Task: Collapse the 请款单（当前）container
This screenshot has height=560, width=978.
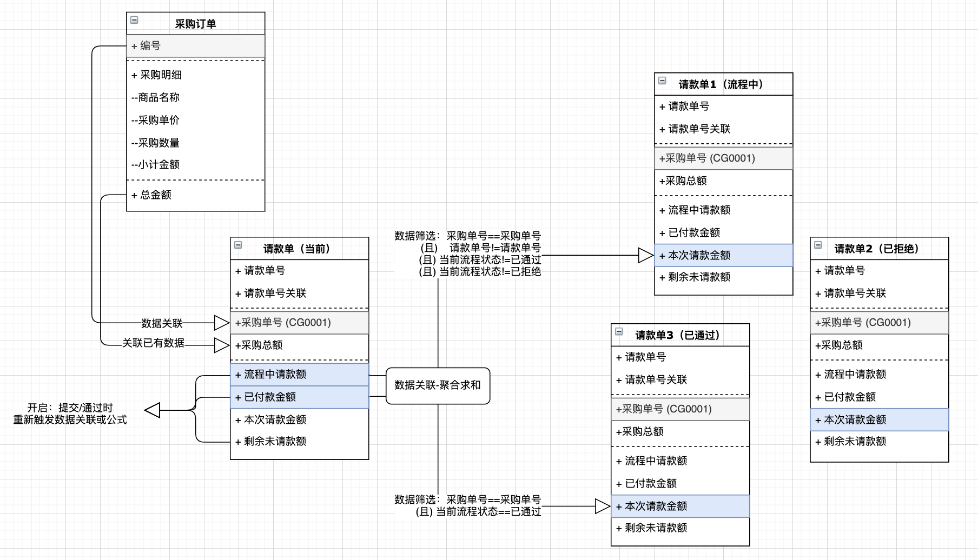Action: point(238,245)
